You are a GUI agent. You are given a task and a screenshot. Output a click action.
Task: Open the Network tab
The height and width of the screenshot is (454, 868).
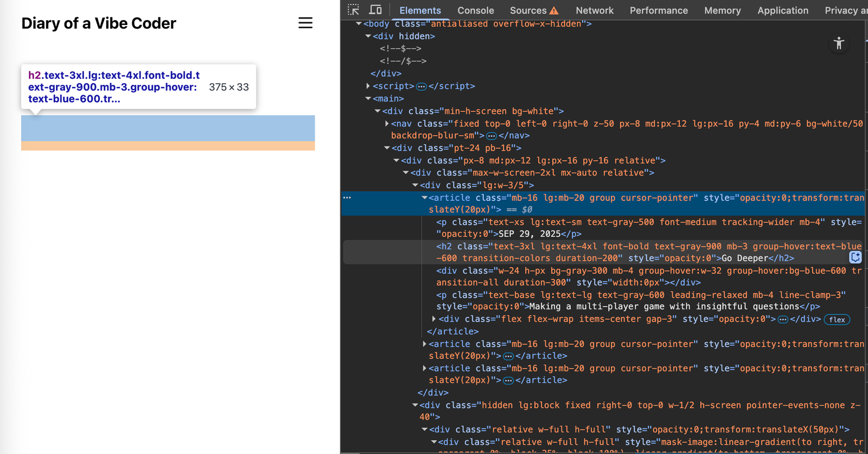(x=595, y=10)
